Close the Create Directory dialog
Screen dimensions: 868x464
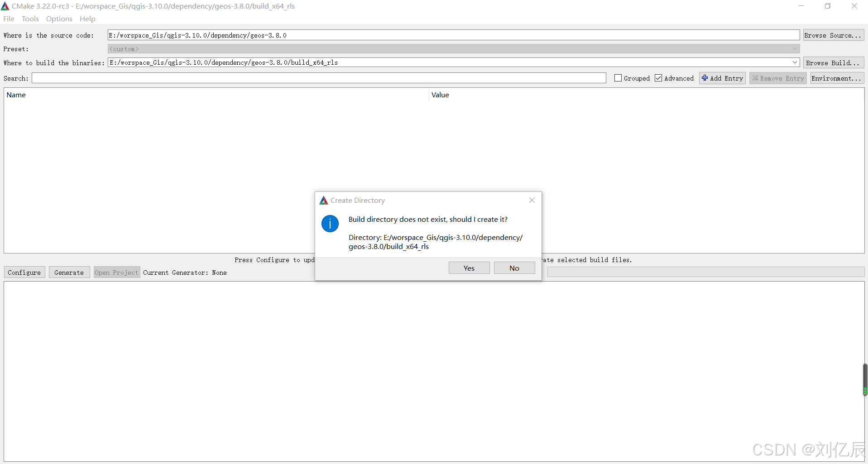point(532,200)
